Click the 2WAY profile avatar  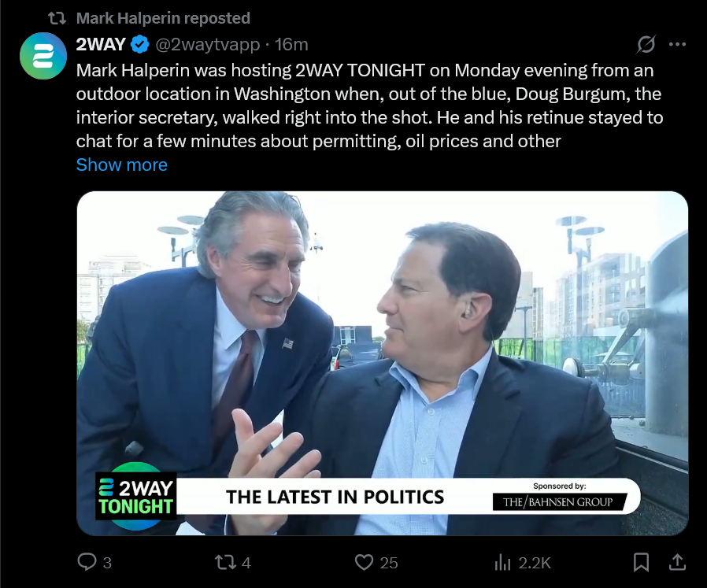pos(43,56)
